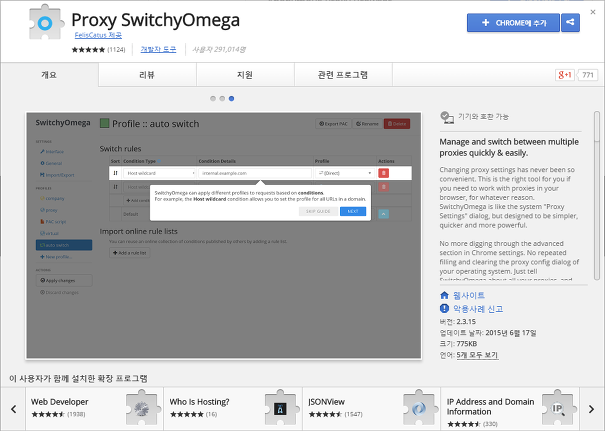
Task: Click the five-star rating (1124)
Action: pos(98,49)
